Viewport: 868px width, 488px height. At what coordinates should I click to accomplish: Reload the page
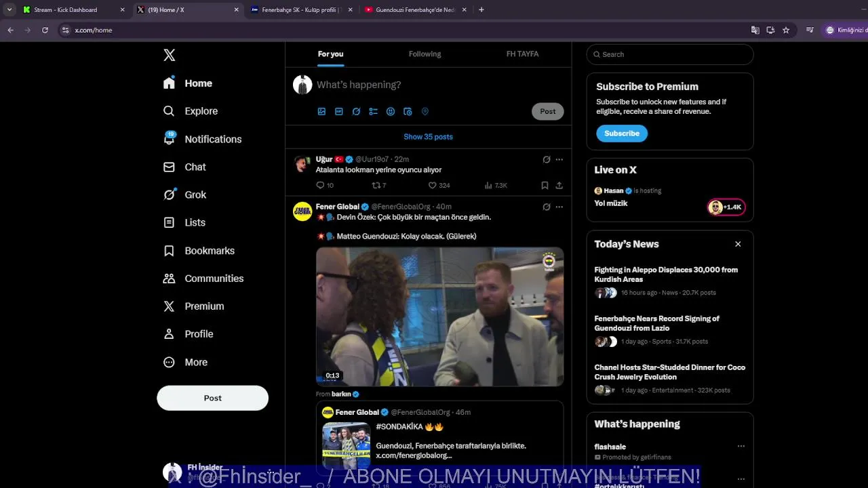[45, 30]
